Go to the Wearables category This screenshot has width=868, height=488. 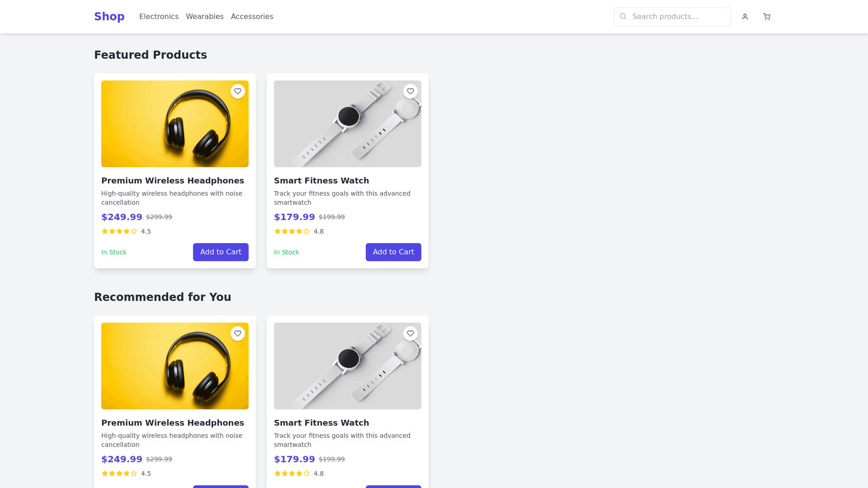pyautogui.click(x=204, y=17)
